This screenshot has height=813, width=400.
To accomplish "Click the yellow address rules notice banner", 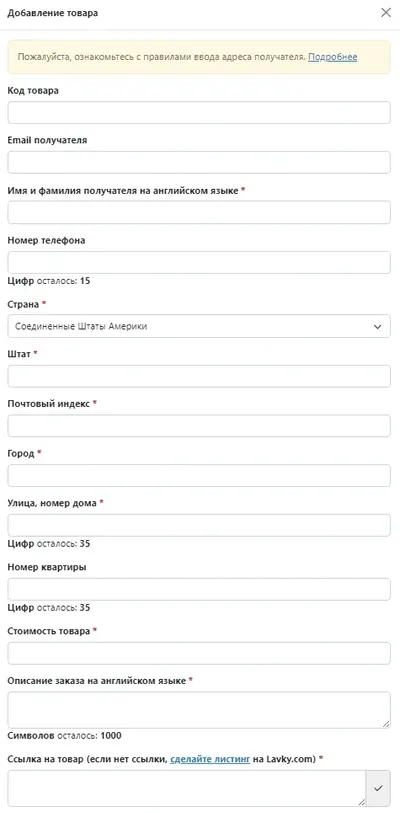I will tap(199, 57).
